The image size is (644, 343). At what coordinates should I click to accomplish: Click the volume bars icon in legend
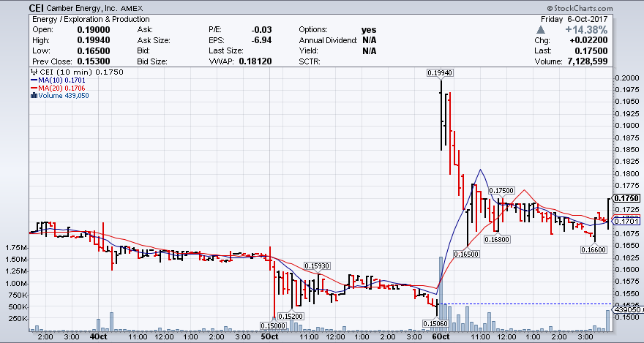click(34, 95)
